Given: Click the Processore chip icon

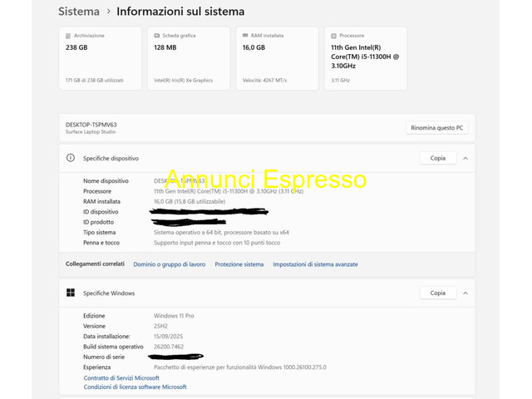Looking at the screenshot, I should (333, 37).
